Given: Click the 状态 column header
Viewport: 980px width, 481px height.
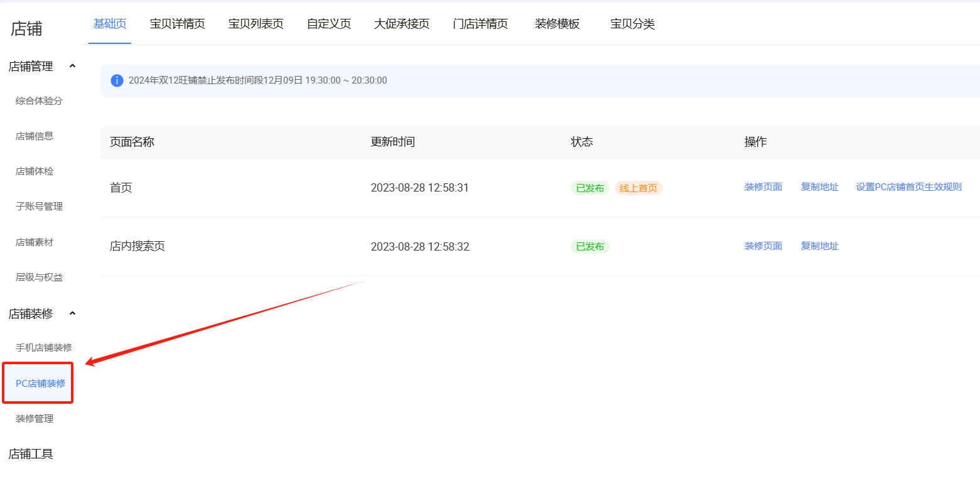Looking at the screenshot, I should (x=582, y=142).
